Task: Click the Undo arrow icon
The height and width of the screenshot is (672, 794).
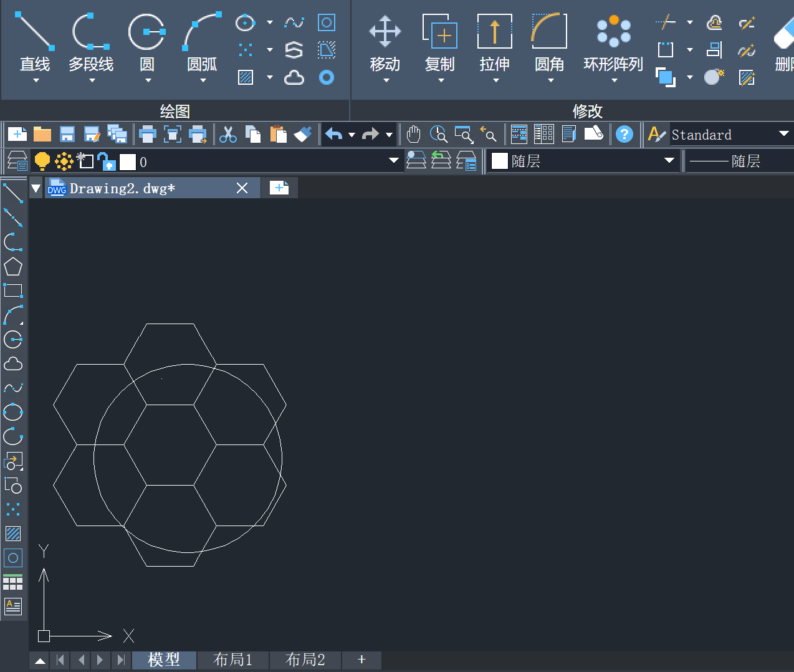Action: coord(334,134)
